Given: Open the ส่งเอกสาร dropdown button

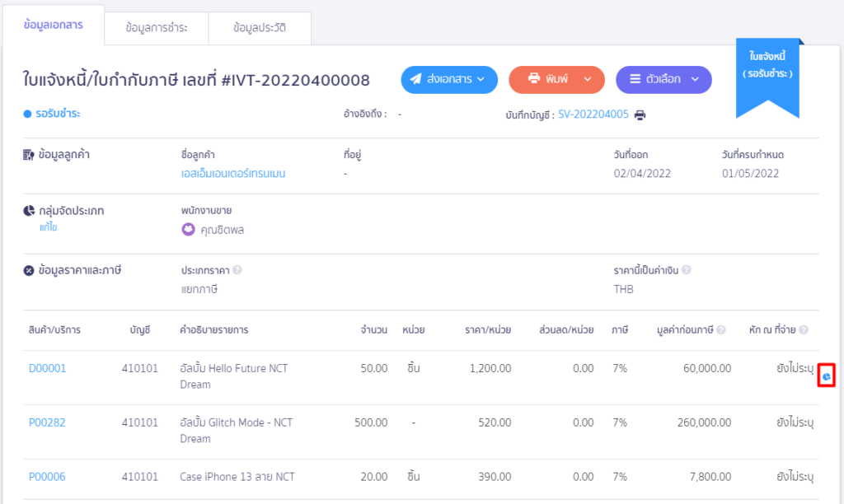Looking at the screenshot, I should pyautogui.click(x=449, y=80).
